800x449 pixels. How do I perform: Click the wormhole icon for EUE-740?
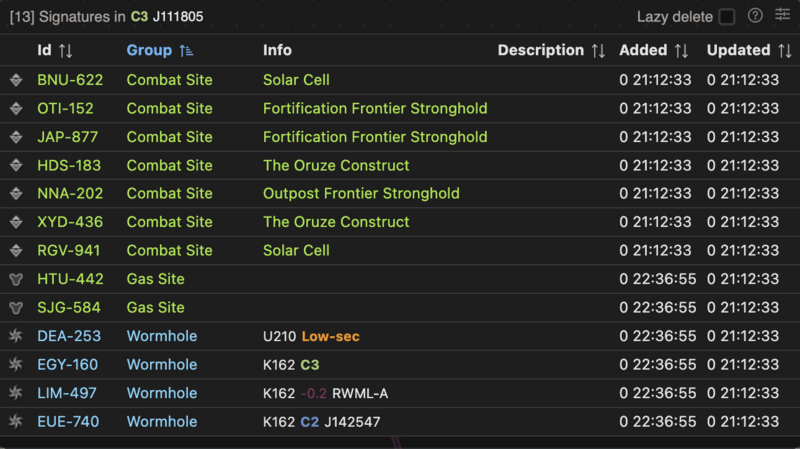click(x=16, y=422)
